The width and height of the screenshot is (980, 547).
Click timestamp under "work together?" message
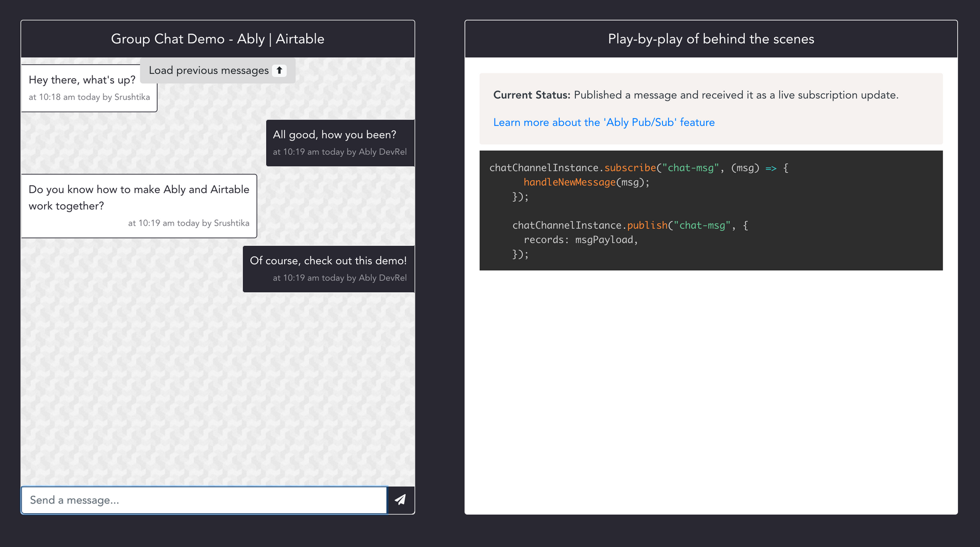tap(189, 223)
